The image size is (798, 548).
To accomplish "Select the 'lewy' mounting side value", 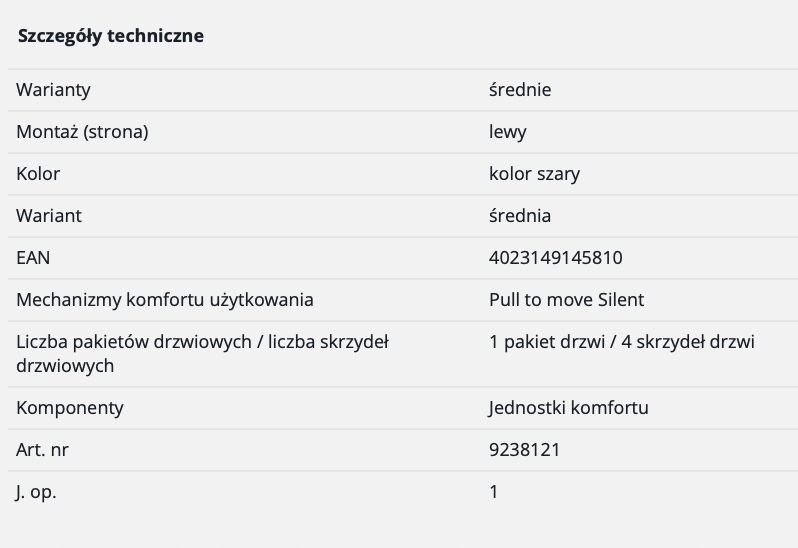I will click(x=508, y=132).
